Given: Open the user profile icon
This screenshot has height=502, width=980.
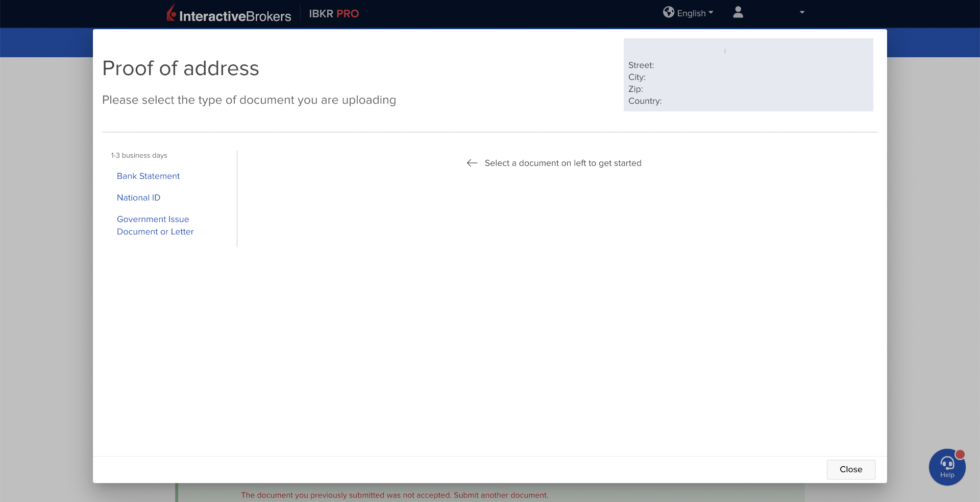Looking at the screenshot, I should point(738,12).
